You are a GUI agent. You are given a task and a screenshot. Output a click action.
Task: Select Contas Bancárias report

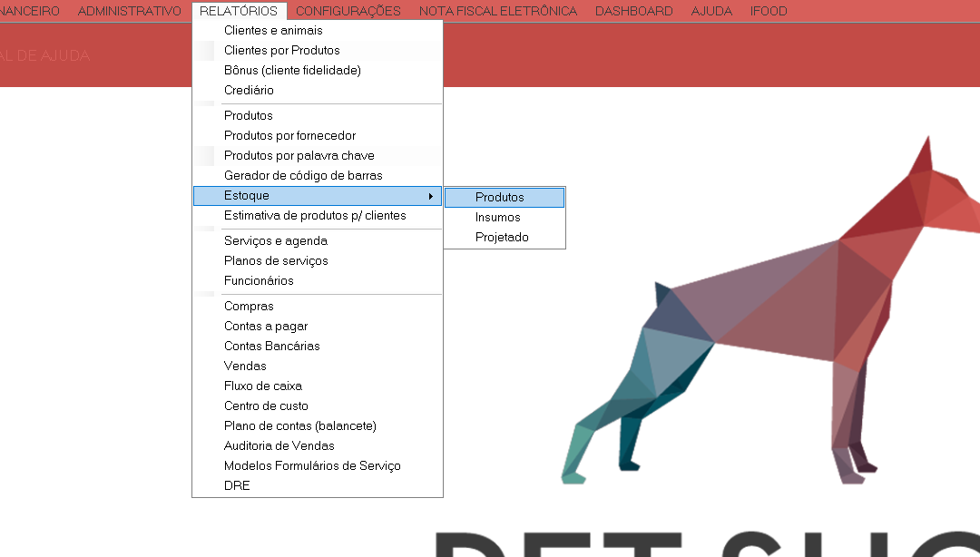[318, 347]
